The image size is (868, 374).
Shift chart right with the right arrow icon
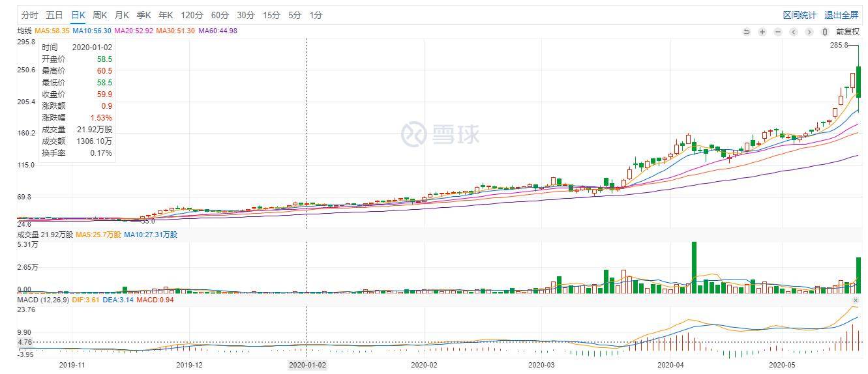pyautogui.click(x=809, y=31)
